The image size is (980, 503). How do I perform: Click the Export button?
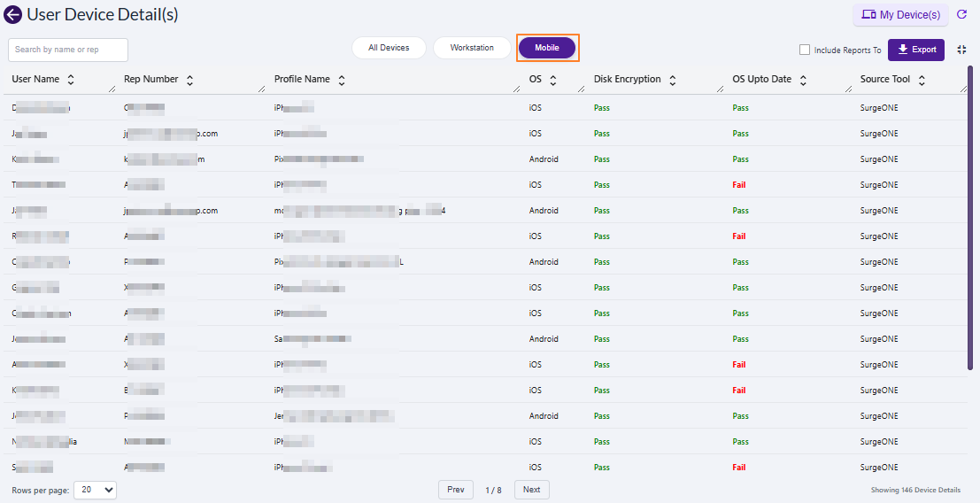pos(916,50)
